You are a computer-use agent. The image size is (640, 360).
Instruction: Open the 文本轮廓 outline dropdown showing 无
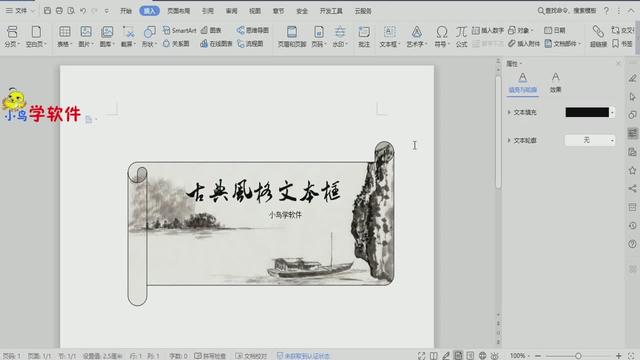[x=590, y=140]
